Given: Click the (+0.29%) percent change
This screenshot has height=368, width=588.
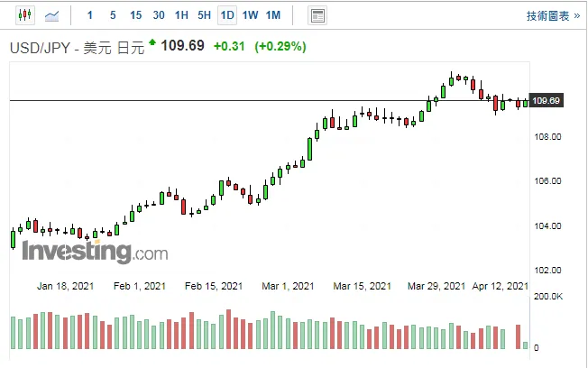Looking at the screenshot, I should pyautogui.click(x=280, y=46).
